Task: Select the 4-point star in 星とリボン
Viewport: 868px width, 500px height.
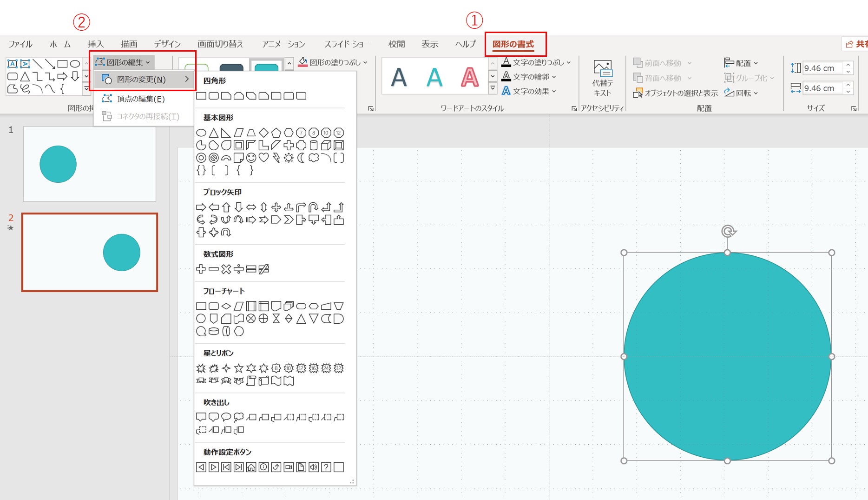Action: [x=226, y=368]
